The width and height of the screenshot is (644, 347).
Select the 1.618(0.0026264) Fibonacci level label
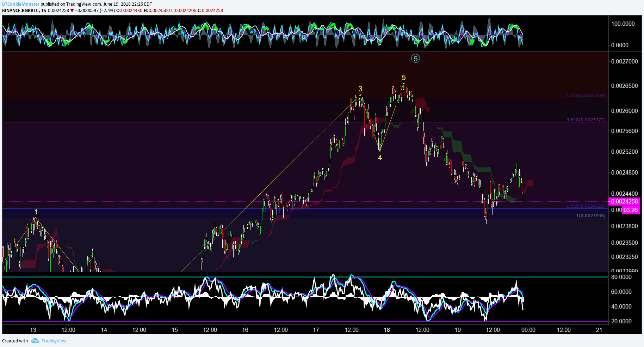click(x=586, y=96)
